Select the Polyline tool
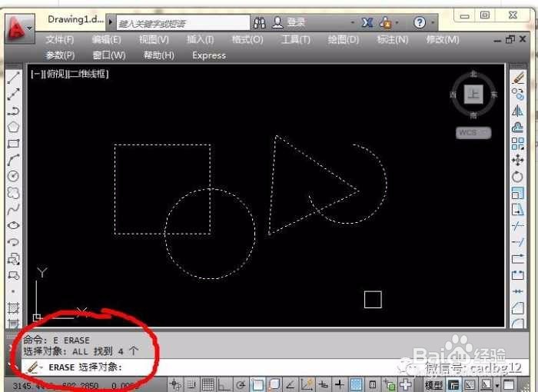Viewport: 538px width, 392px height. 13,111
